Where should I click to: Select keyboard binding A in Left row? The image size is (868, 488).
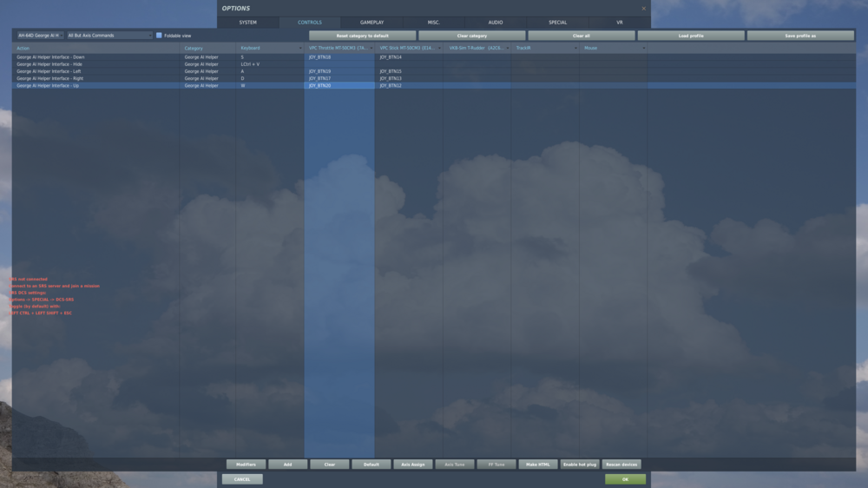pos(270,71)
